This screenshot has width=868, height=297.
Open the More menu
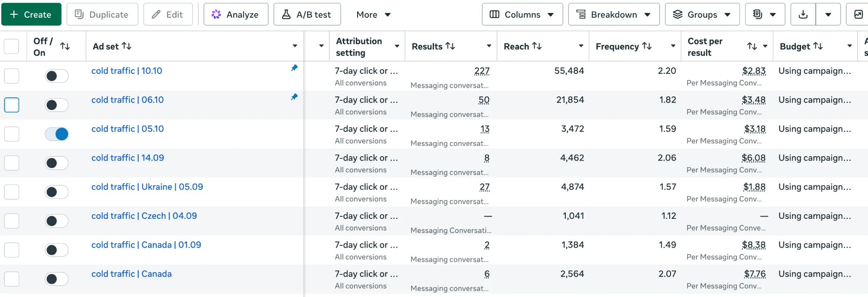pyautogui.click(x=373, y=14)
